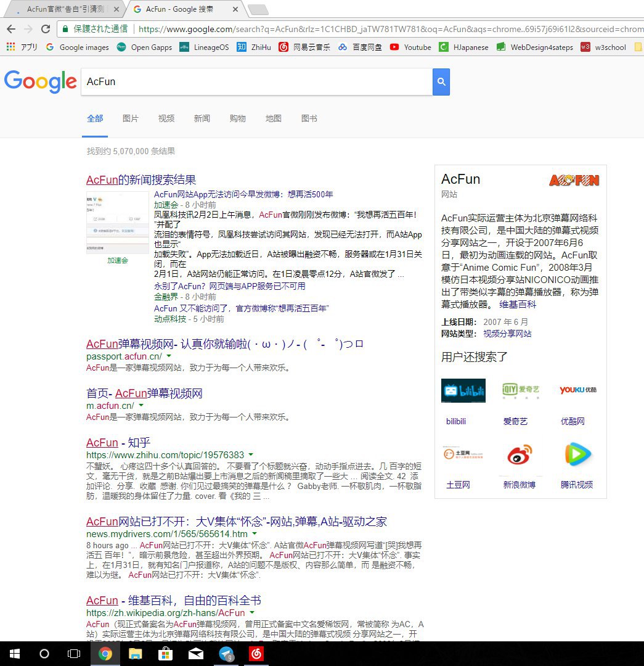Click the search box containing AcFun
Image resolution: width=644 pixels, height=666 pixels.
tap(256, 82)
